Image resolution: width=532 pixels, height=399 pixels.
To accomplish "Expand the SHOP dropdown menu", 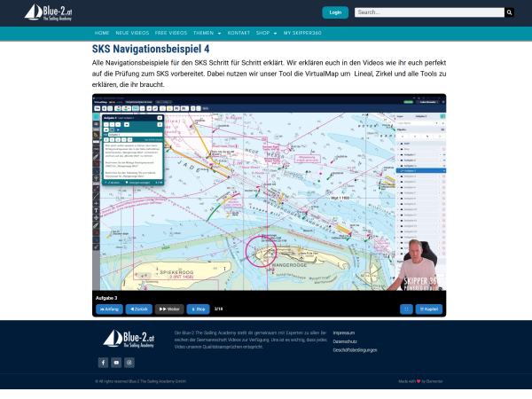I will pos(266,33).
